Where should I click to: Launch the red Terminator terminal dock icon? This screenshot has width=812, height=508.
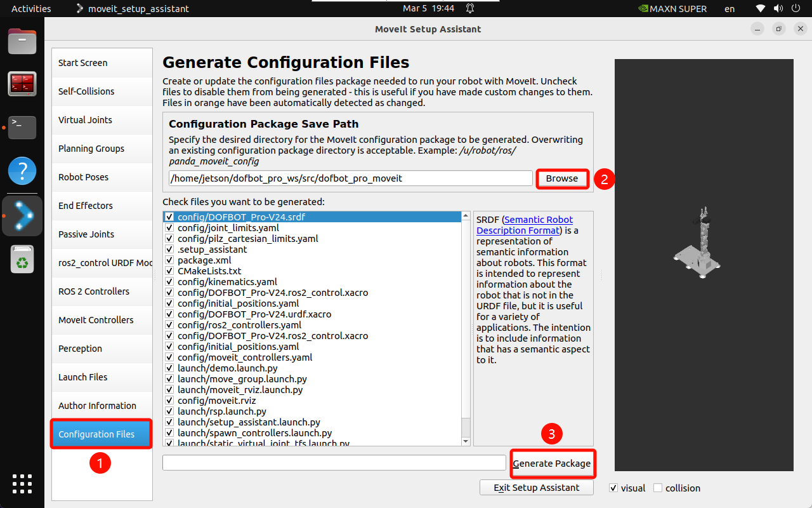pyautogui.click(x=22, y=84)
